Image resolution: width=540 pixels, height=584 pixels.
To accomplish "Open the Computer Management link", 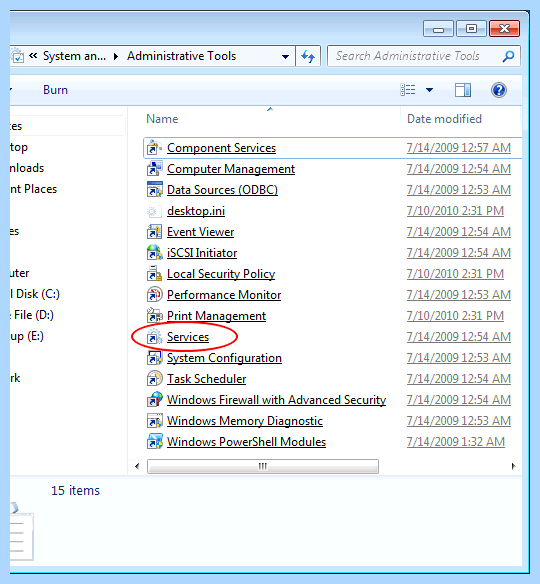I will [x=231, y=169].
